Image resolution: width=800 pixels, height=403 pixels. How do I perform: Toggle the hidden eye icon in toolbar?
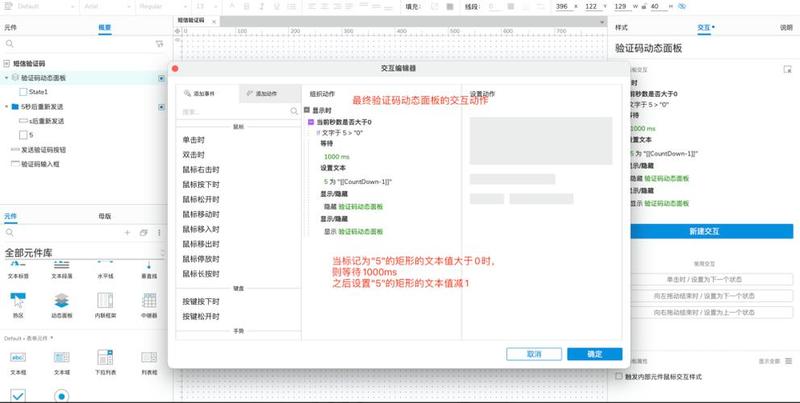coord(683,7)
